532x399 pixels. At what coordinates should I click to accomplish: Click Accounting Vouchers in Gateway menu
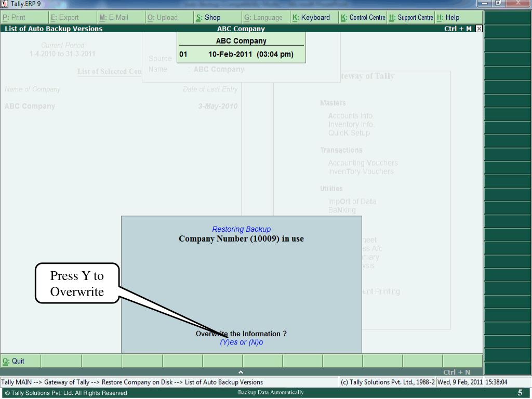pyautogui.click(x=363, y=163)
